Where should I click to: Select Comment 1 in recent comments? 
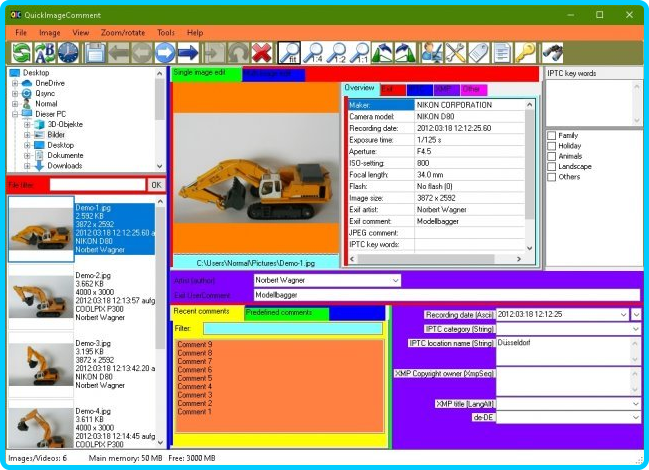coord(195,412)
